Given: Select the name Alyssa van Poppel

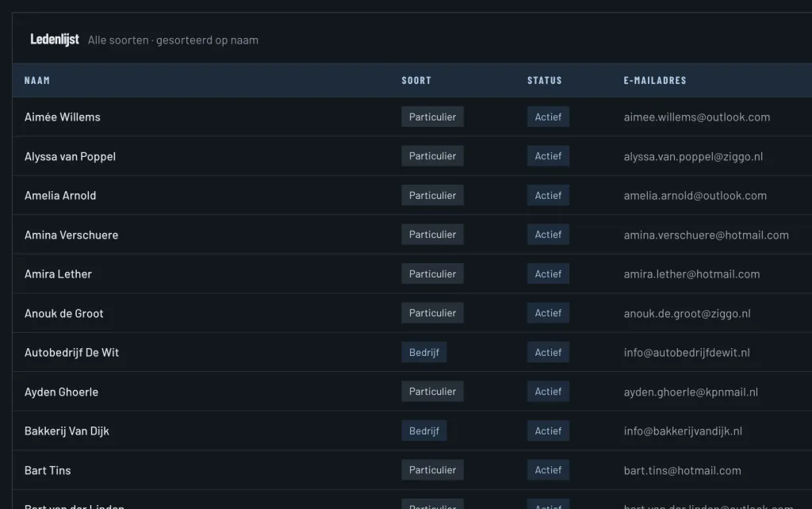Looking at the screenshot, I should (70, 156).
